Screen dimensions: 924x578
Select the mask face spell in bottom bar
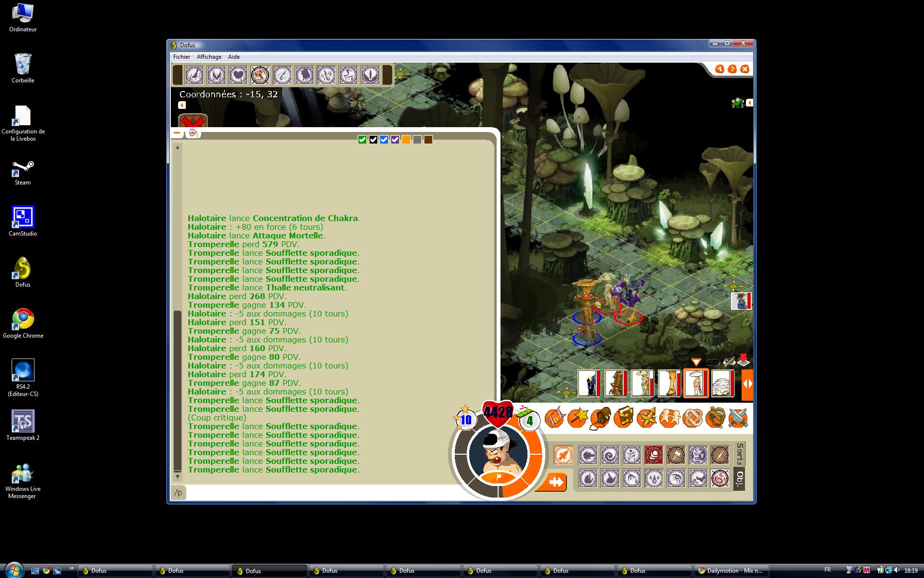click(698, 455)
